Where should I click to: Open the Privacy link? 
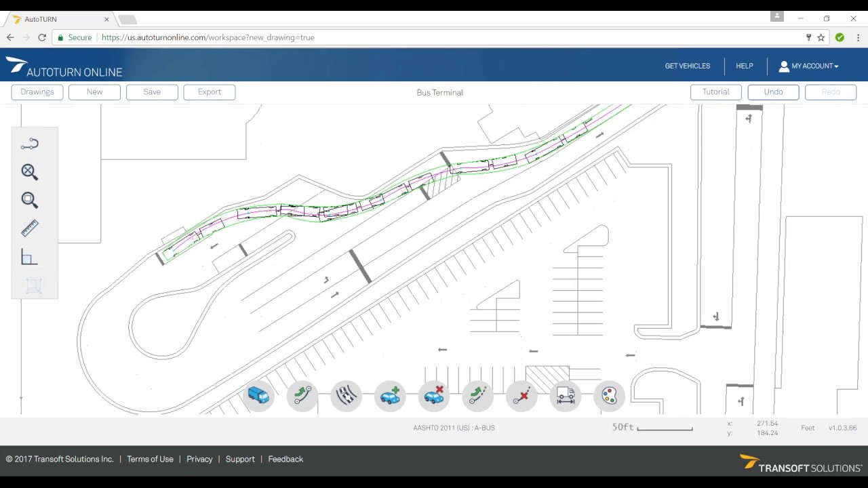click(x=199, y=459)
